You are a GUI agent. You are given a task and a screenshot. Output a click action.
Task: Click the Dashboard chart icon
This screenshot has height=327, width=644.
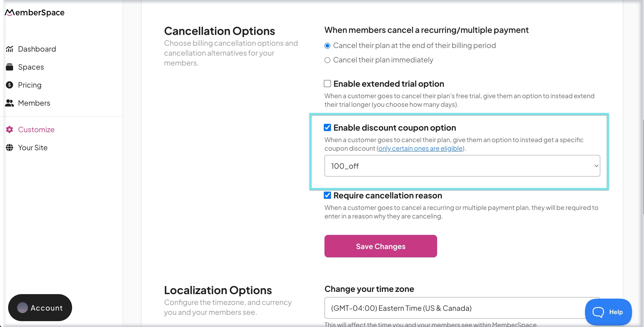pos(9,49)
